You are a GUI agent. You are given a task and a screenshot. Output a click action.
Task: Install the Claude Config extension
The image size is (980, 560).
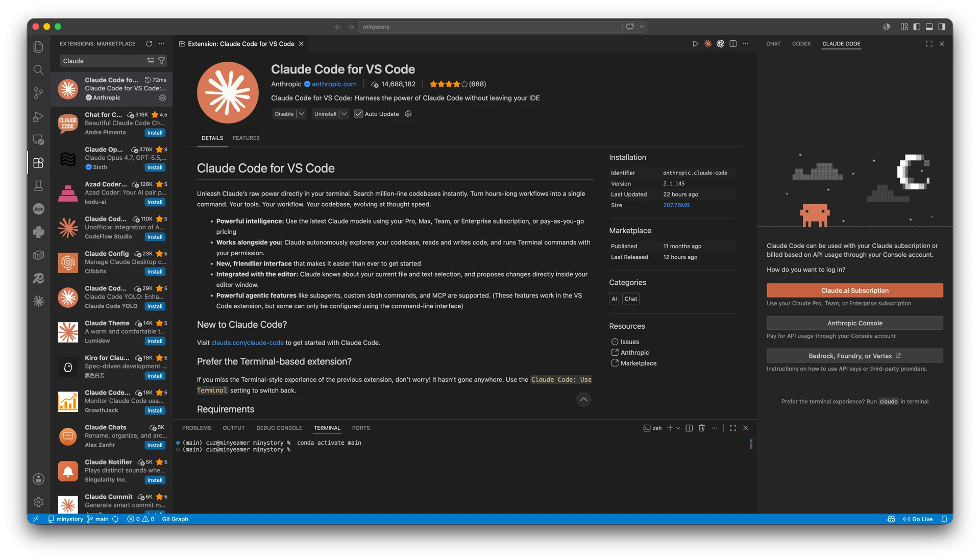click(x=155, y=272)
